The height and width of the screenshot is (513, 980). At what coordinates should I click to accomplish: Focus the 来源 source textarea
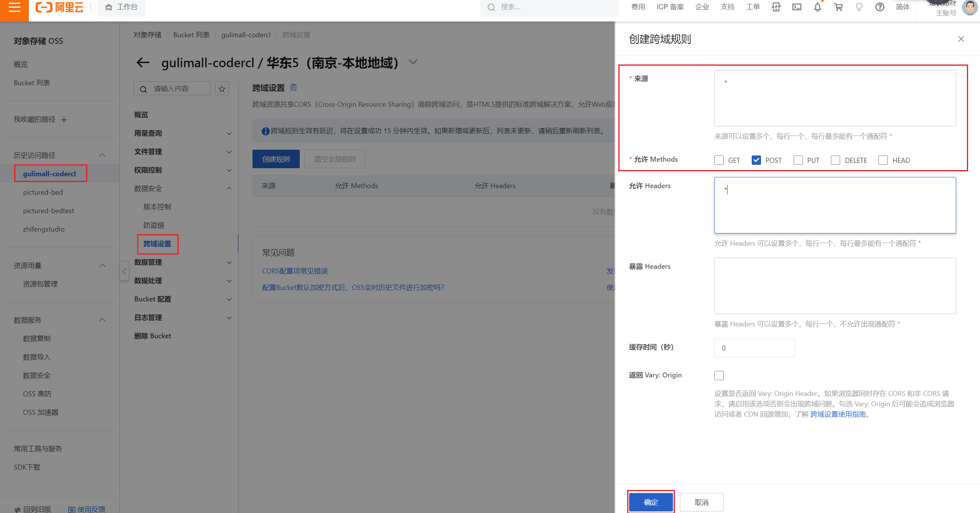click(835, 98)
